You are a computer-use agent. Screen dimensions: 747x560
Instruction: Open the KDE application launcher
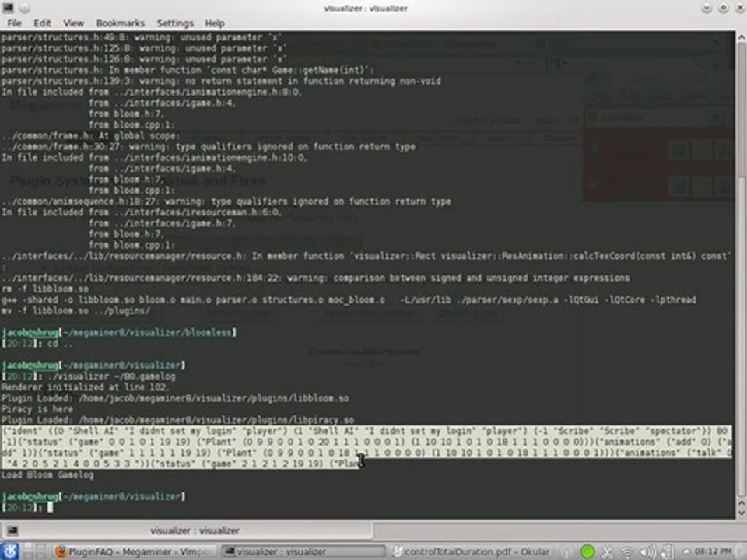point(9,551)
